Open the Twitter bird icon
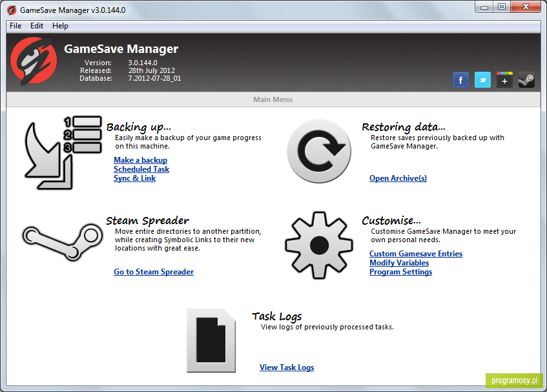Viewport: 547px width, 392px height. click(482, 80)
